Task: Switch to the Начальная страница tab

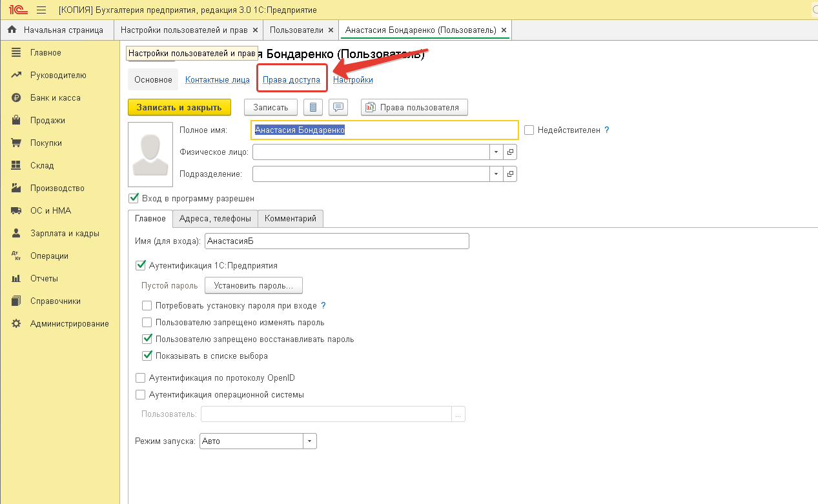Action: pos(57,30)
